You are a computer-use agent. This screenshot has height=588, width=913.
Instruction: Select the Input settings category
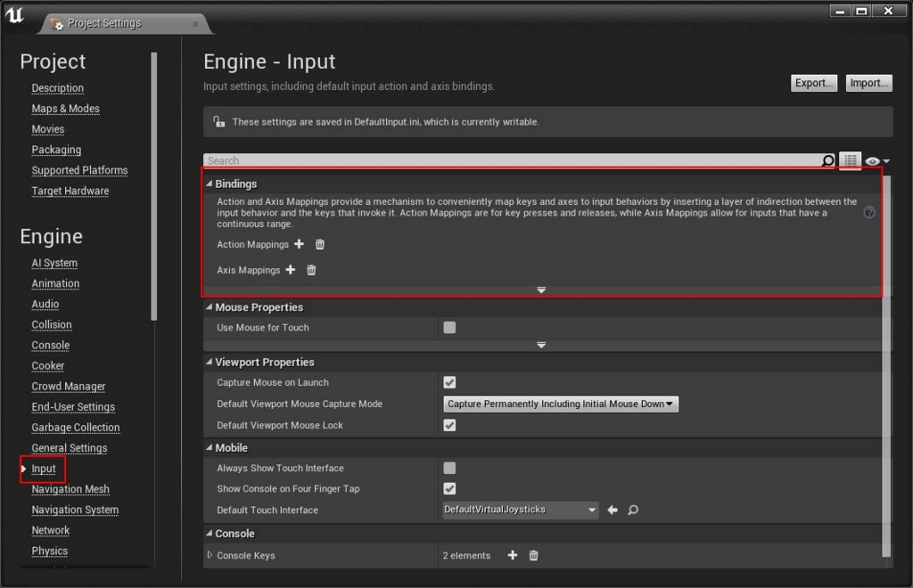tap(44, 469)
